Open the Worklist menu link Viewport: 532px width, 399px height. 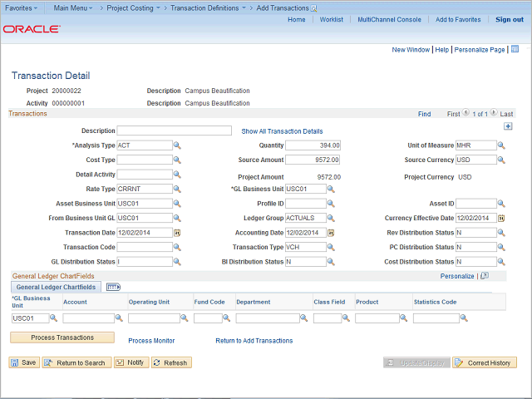click(331, 19)
